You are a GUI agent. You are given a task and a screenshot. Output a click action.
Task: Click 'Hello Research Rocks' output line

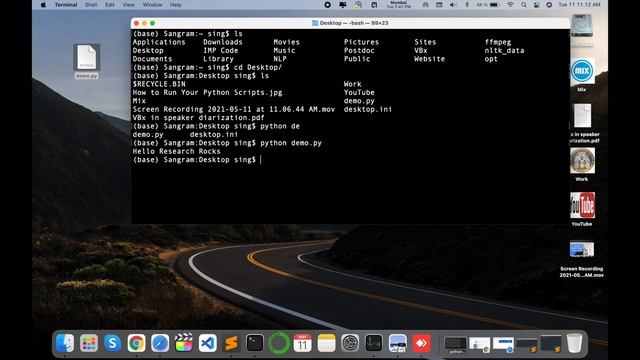pyautogui.click(x=176, y=151)
